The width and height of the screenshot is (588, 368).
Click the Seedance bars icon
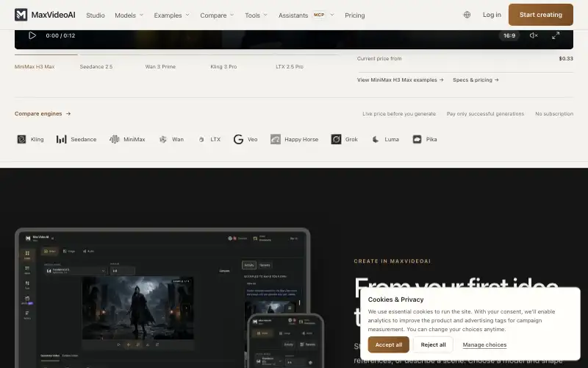tap(61, 139)
